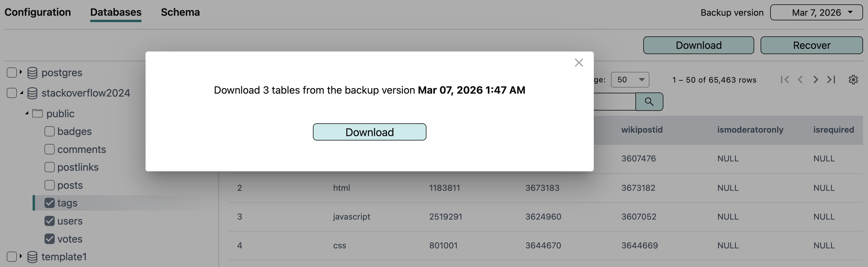Go to previous page of rows

(x=800, y=80)
